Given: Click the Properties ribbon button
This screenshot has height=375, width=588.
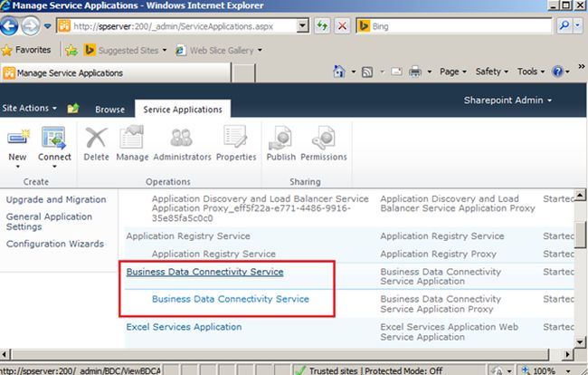Looking at the screenshot, I should [236, 144].
